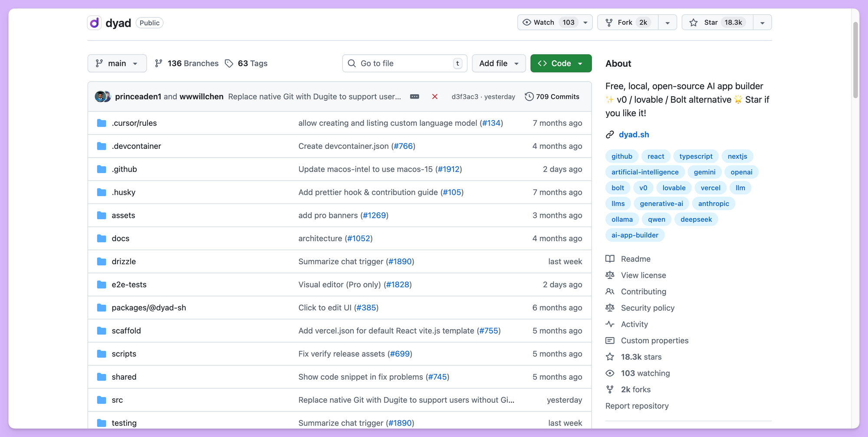The image size is (868, 437).
Task: Select the typescript topic tag
Action: [696, 156]
